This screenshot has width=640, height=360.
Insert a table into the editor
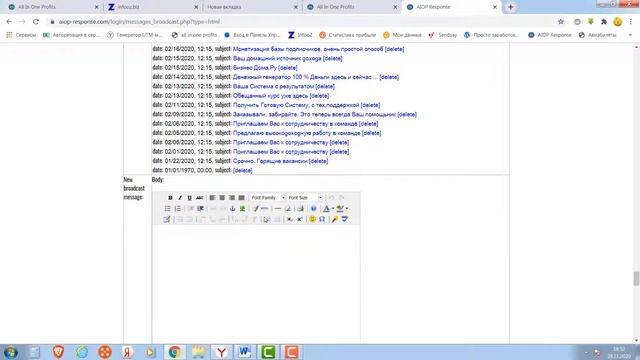click(x=167, y=219)
